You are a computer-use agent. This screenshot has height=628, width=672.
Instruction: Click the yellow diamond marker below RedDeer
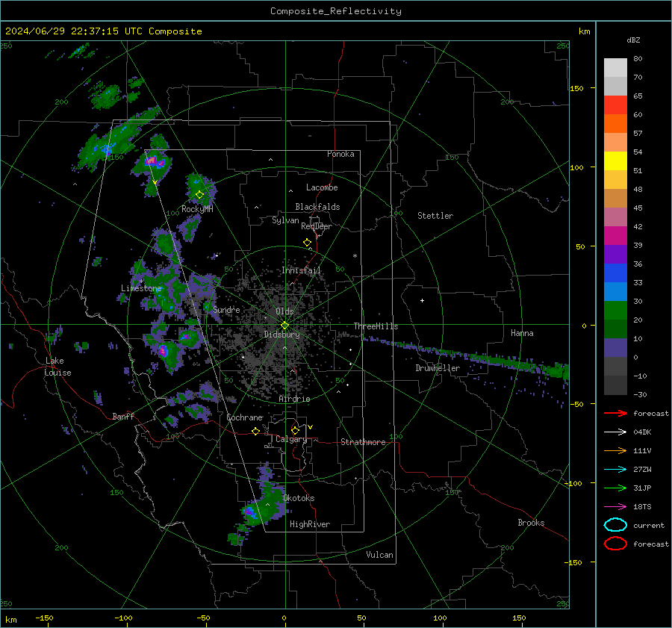click(x=307, y=243)
